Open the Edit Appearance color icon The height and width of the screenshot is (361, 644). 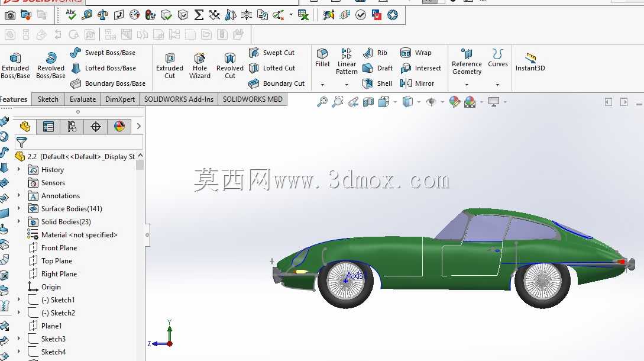point(455,102)
